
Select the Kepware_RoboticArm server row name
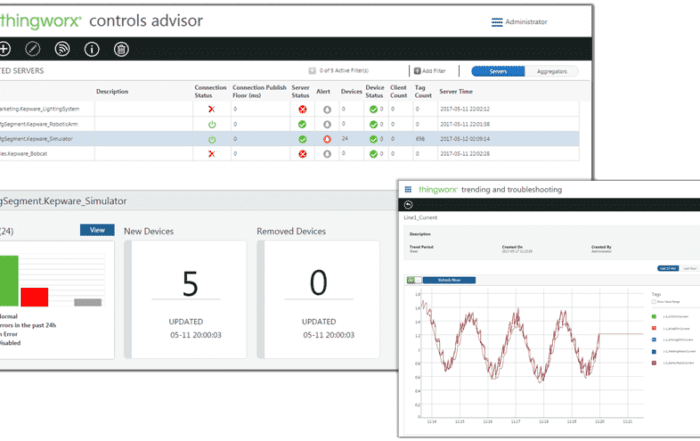point(39,124)
